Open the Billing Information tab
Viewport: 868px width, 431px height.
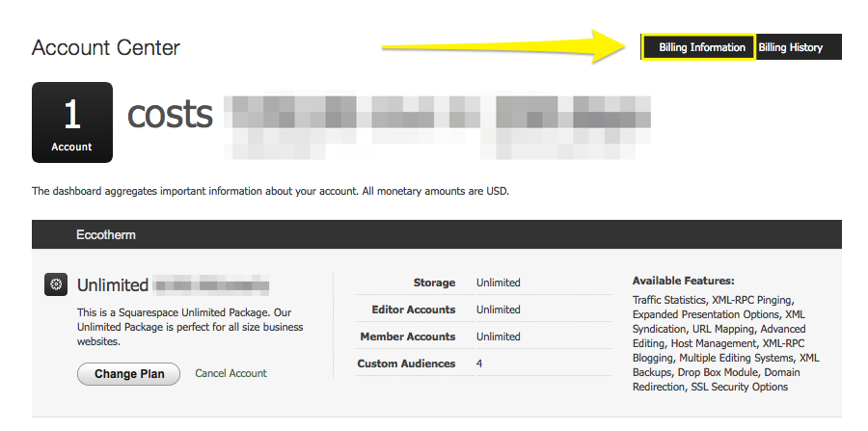701,47
